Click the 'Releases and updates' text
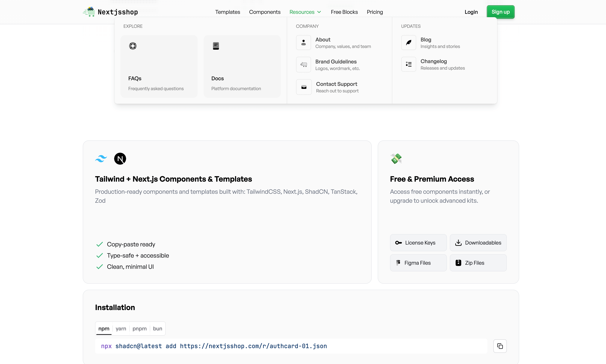 tap(443, 68)
